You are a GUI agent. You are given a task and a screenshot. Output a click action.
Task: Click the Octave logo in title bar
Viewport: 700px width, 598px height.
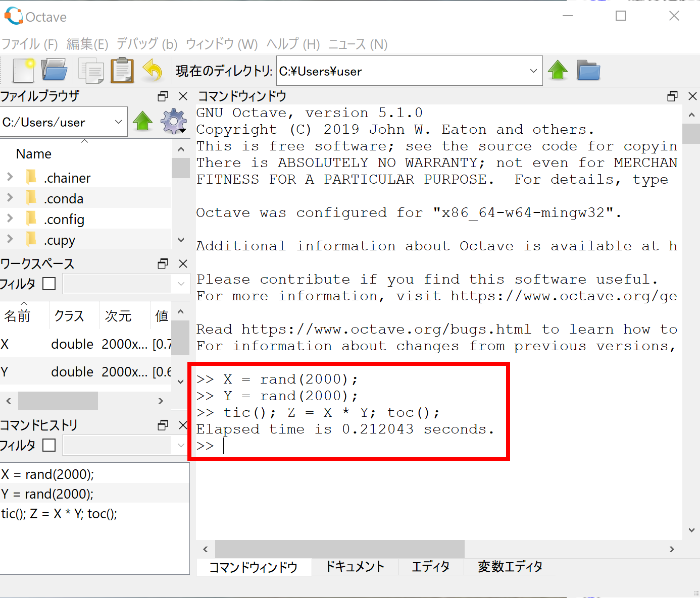pos(14,16)
